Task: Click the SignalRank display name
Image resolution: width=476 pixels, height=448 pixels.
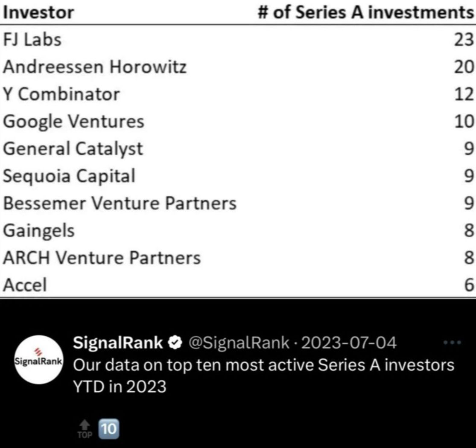Action: [x=118, y=343]
